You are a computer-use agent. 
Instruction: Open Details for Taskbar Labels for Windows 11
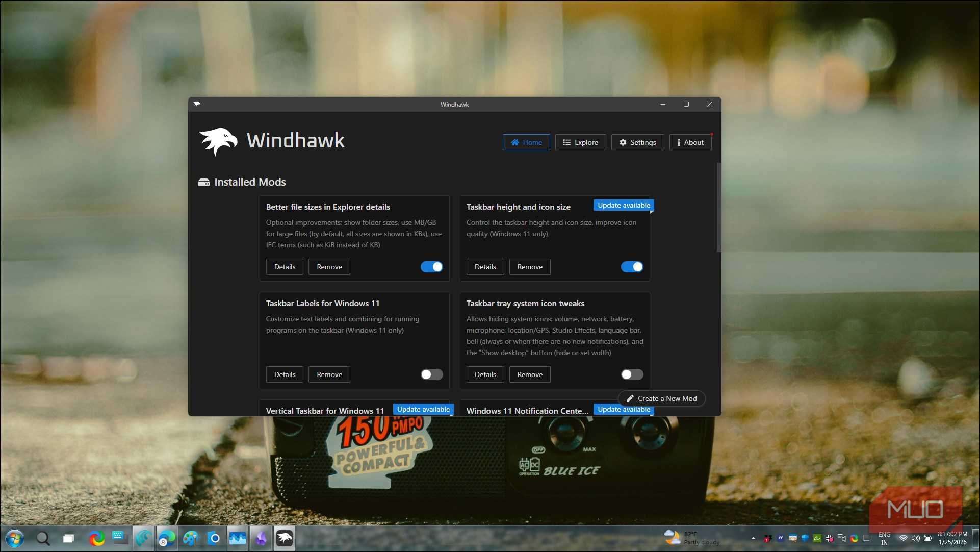pos(285,374)
